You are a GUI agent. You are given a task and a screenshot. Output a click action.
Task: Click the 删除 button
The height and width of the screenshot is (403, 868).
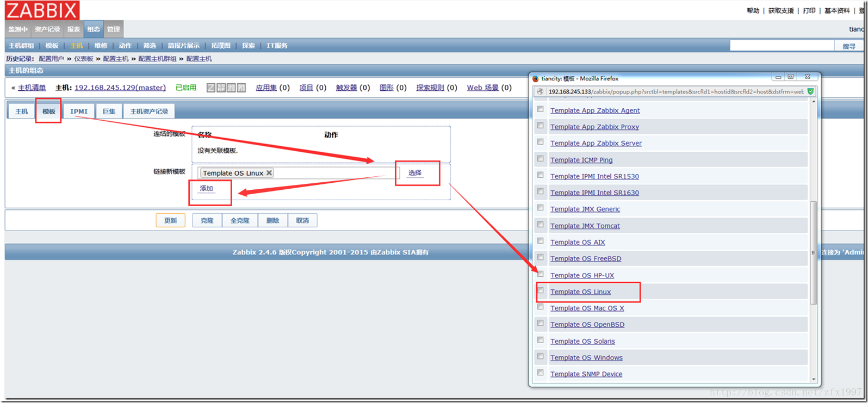coord(273,220)
